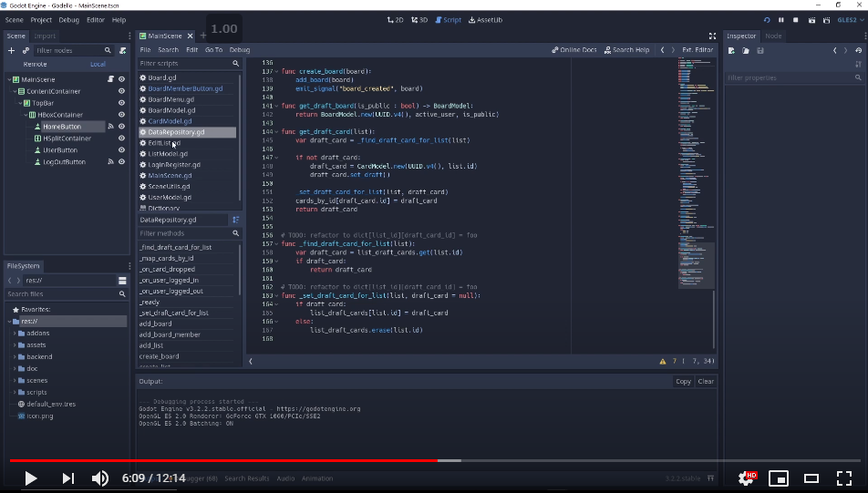Image resolution: width=868 pixels, height=493 pixels.
Task: Switch video to theater mode
Action: [811, 478]
